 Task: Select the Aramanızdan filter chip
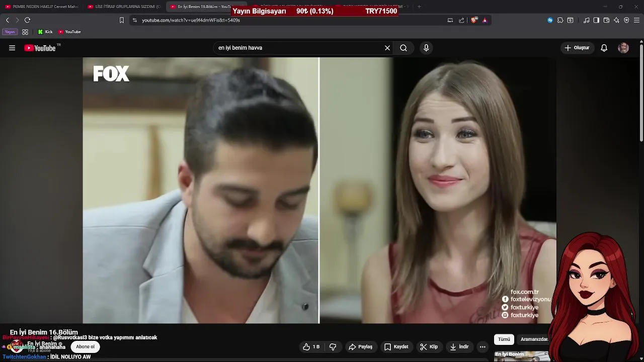click(x=534, y=339)
